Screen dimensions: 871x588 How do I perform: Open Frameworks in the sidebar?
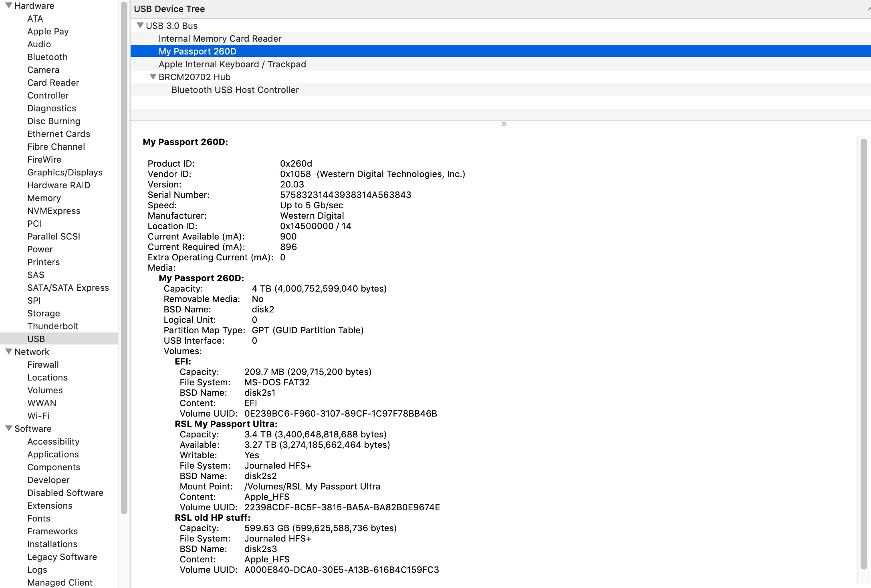52,531
